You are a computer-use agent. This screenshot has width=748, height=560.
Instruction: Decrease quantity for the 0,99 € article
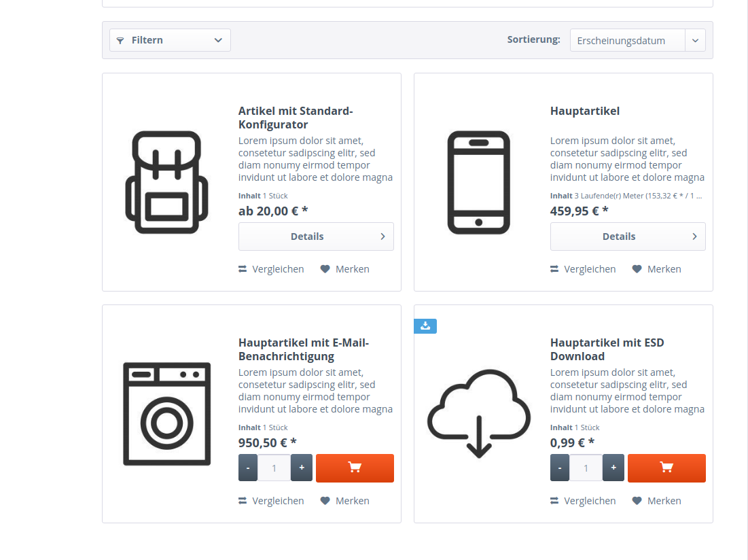pyautogui.click(x=560, y=468)
